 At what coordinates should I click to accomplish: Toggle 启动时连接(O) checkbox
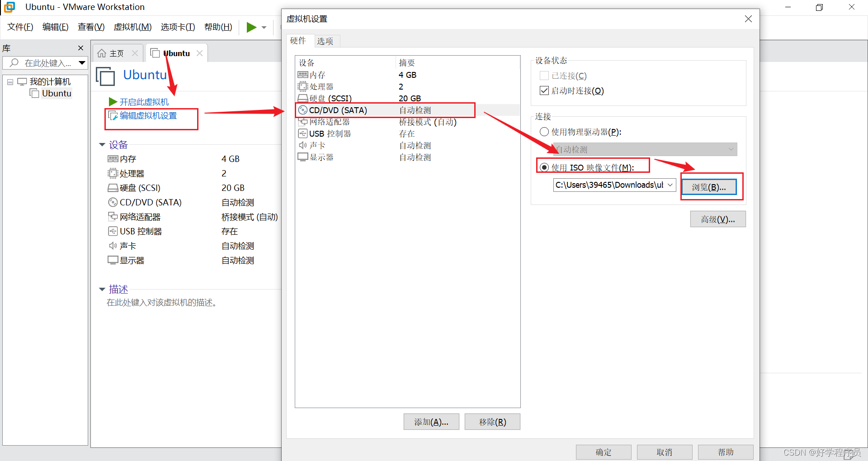click(x=544, y=90)
